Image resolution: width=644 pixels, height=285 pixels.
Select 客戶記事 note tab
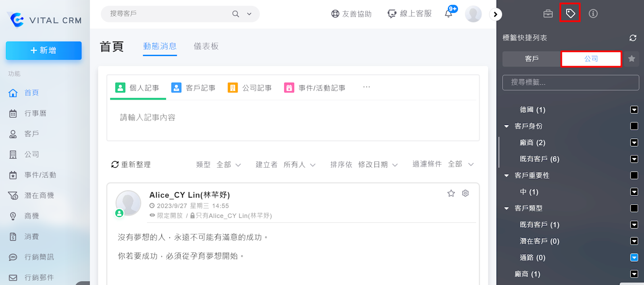click(194, 88)
